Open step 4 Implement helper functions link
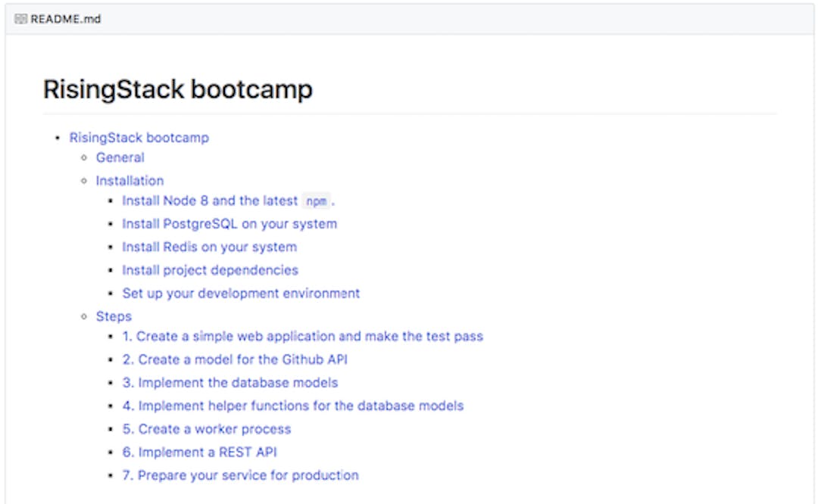Image resolution: width=818 pixels, height=504 pixels. tap(292, 406)
